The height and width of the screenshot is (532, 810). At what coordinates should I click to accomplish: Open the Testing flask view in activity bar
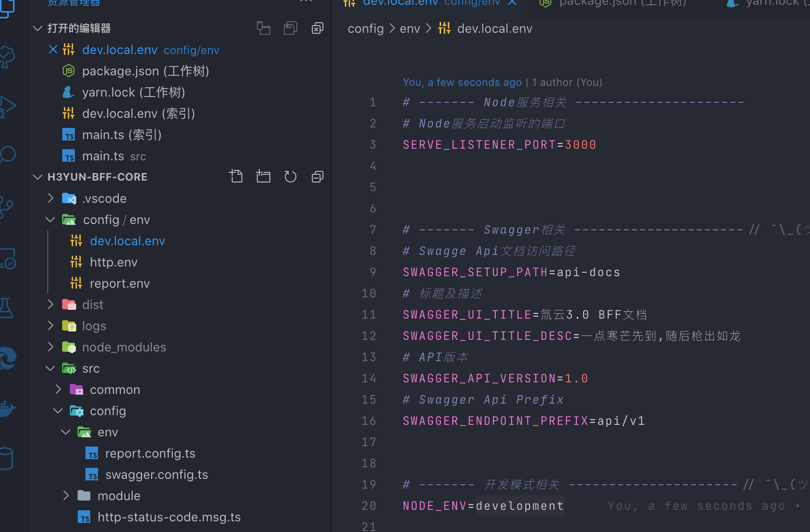click(6, 308)
